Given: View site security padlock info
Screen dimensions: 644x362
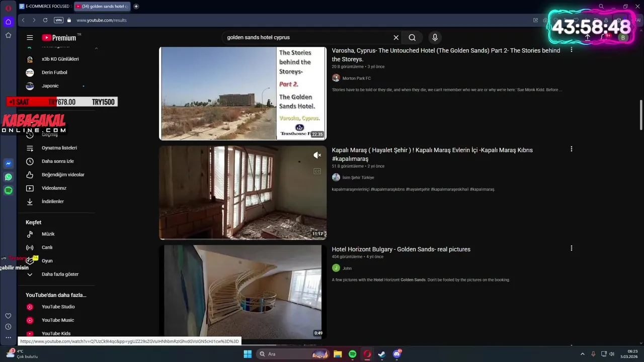Looking at the screenshot, I should tap(69, 20).
